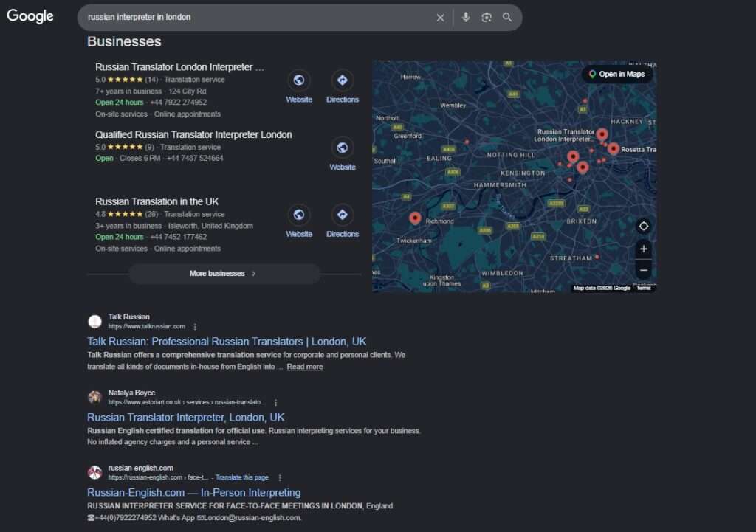Click russian-english.com site favicon
This screenshot has width=756, height=532.
(x=95, y=472)
